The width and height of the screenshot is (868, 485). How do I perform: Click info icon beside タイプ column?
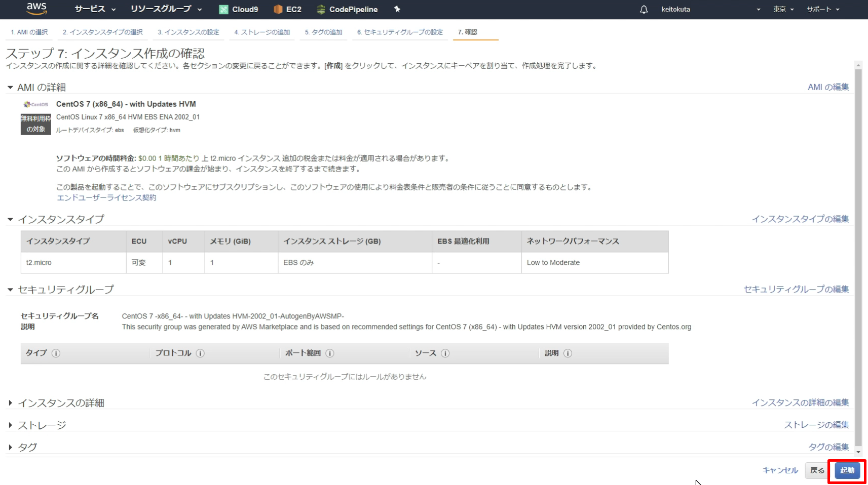(56, 353)
